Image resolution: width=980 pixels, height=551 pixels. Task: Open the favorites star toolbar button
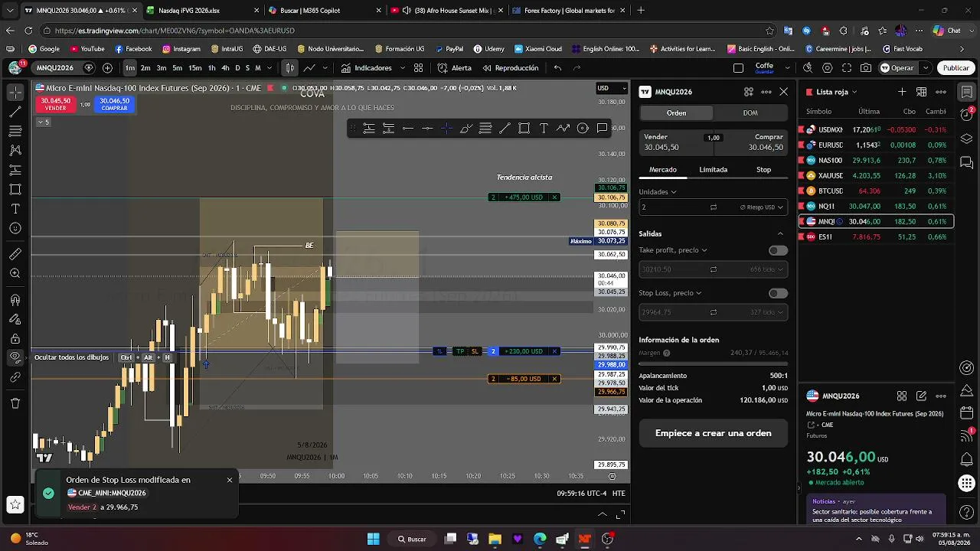pyautogui.click(x=15, y=504)
